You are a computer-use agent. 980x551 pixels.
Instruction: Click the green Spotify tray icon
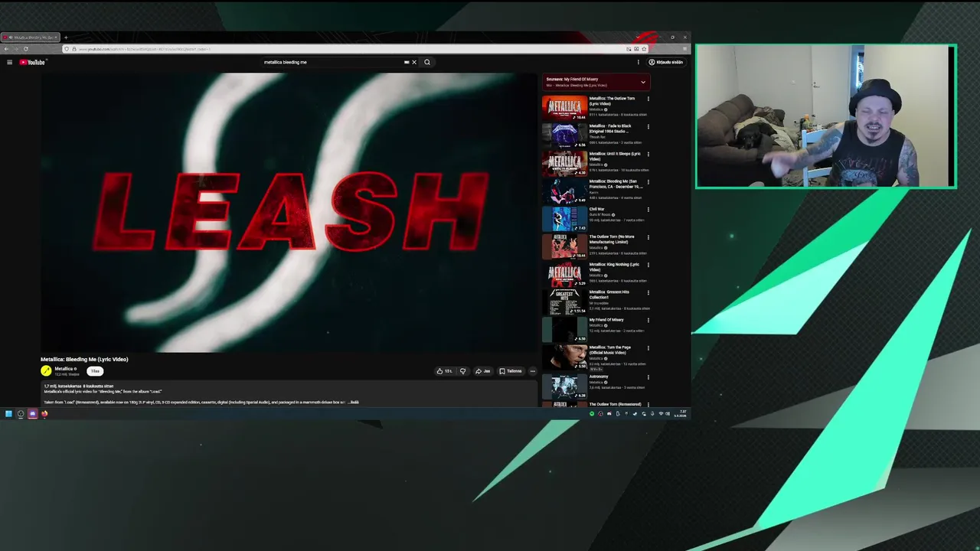coord(591,414)
